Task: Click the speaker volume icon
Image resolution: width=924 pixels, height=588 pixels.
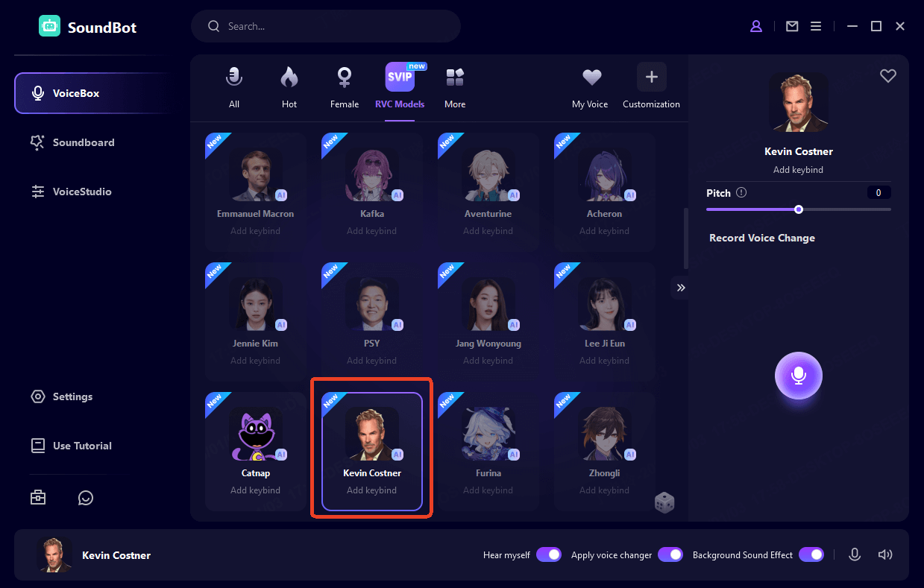Action: (885, 554)
